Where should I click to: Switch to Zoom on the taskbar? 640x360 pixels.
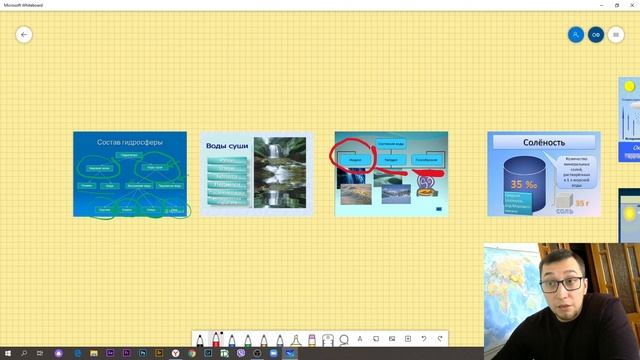coord(273,353)
